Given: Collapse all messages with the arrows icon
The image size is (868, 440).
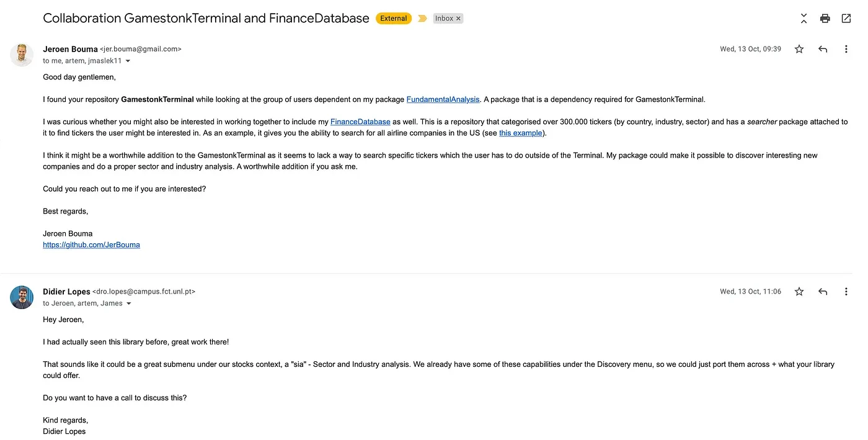Looking at the screenshot, I should click(x=804, y=19).
